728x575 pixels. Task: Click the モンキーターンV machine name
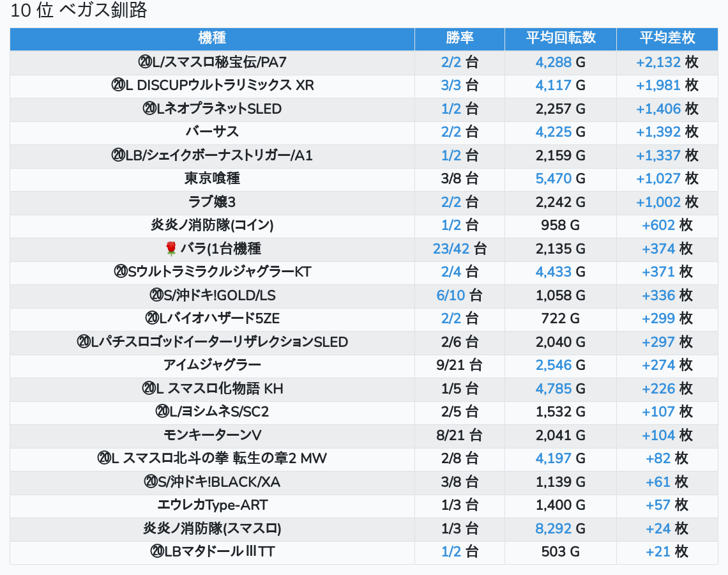(x=212, y=435)
